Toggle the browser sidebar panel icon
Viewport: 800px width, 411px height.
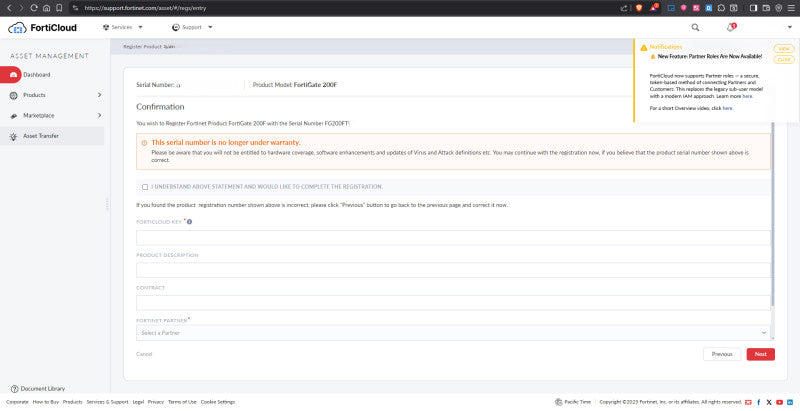(753, 8)
